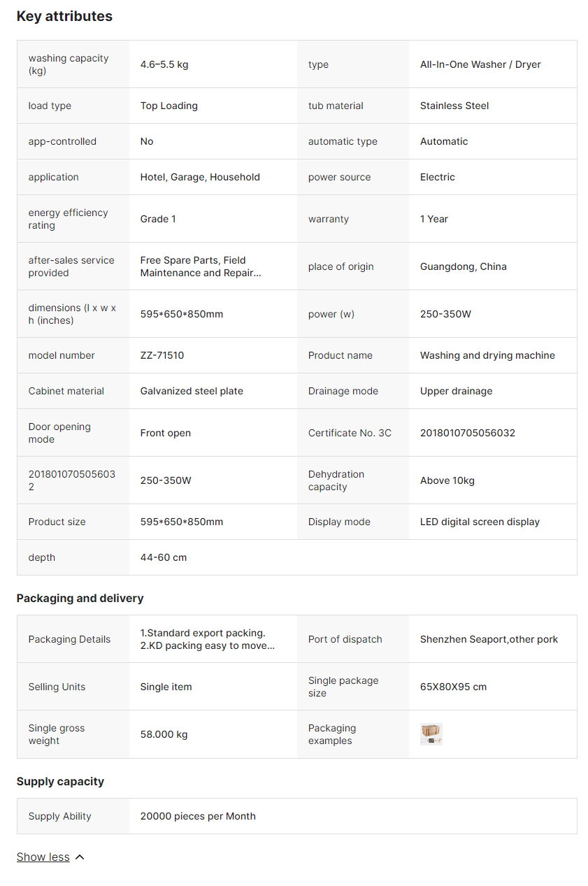
Task: Click application value "Hotel, Garage, Household"
Action: click(200, 177)
